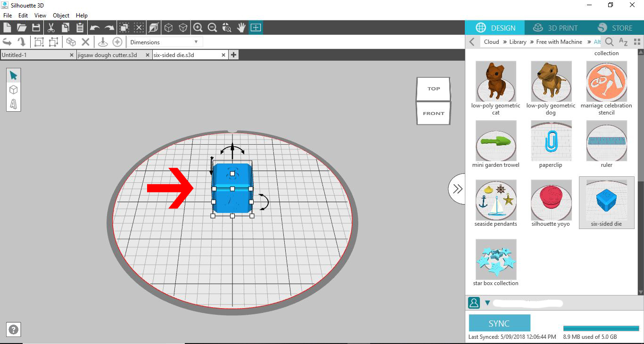Navigate to Free with Machine breadcrumb
The height and width of the screenshot is (344, 644).
pyautogui.click(x=559, y=42)
